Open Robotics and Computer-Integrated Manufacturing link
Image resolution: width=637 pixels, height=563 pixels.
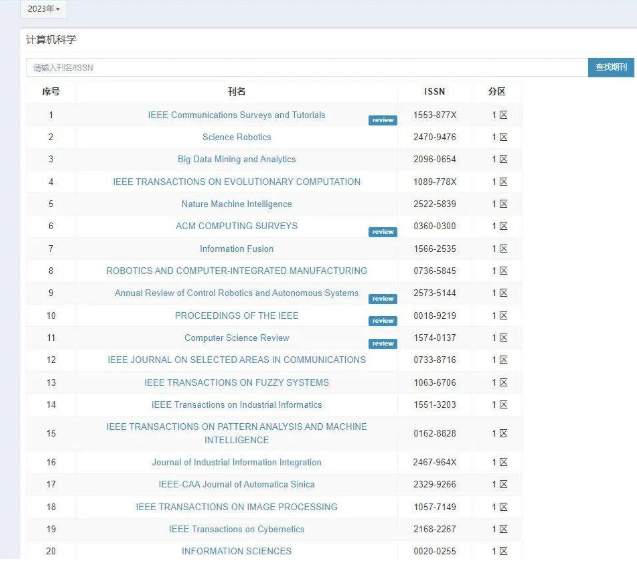[236, 271]
